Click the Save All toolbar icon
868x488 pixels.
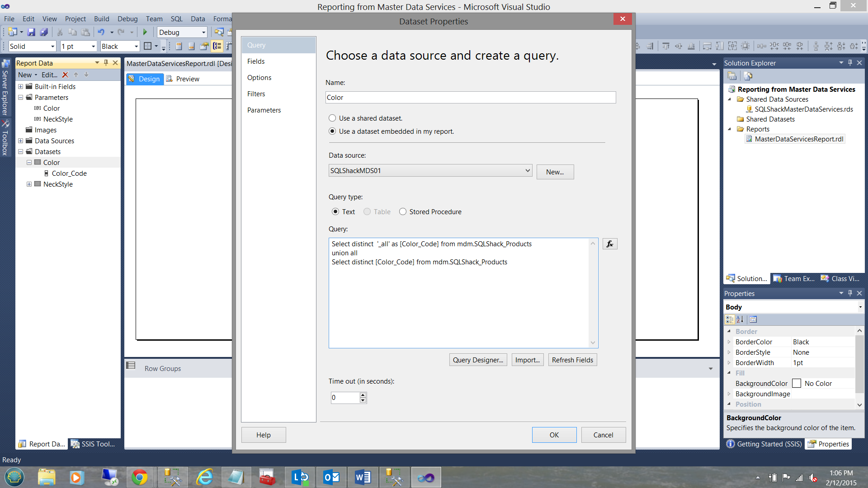tap(44, 32)
